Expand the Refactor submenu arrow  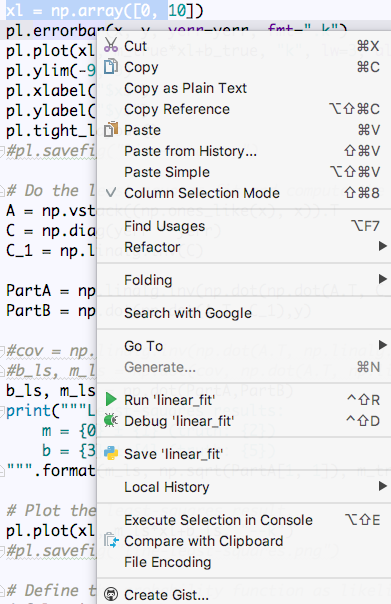383,246
